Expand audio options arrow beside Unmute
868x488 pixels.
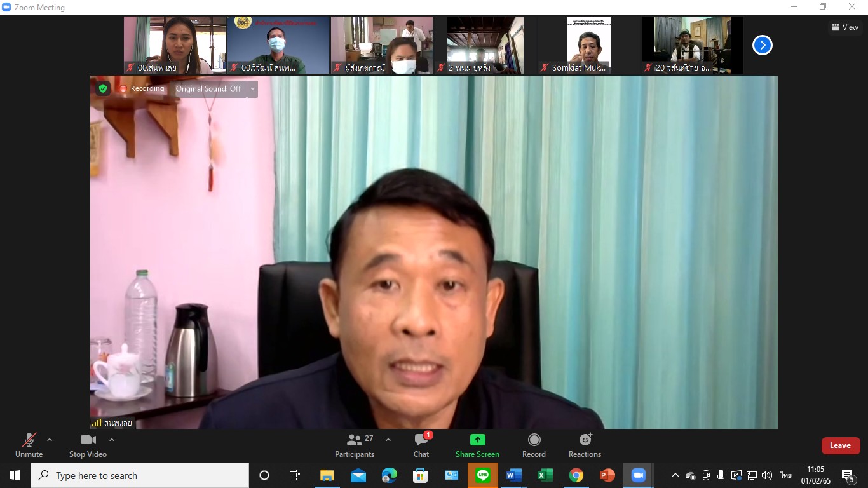point(50,440)
